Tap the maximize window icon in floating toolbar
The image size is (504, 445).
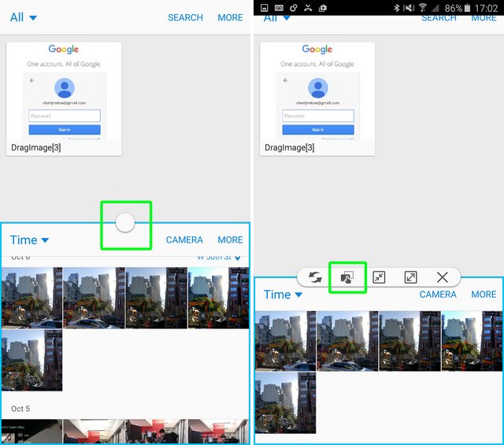pos(410,277)
